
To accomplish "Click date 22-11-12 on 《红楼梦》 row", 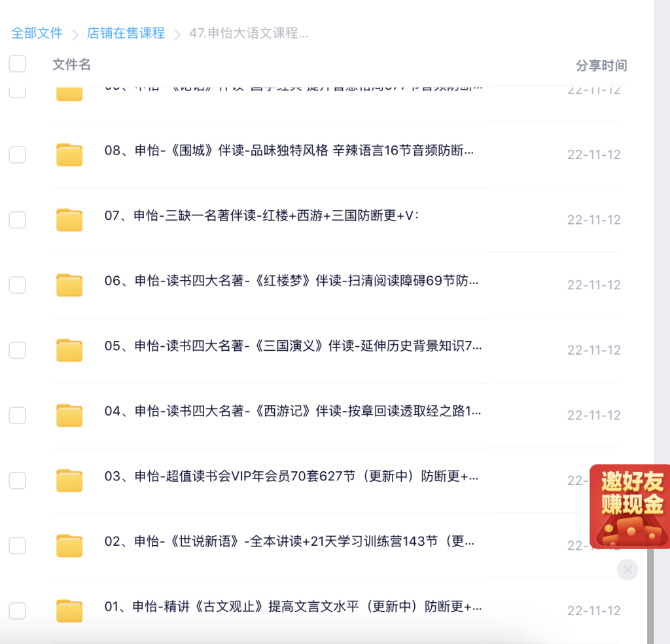I will click(594, 285).
